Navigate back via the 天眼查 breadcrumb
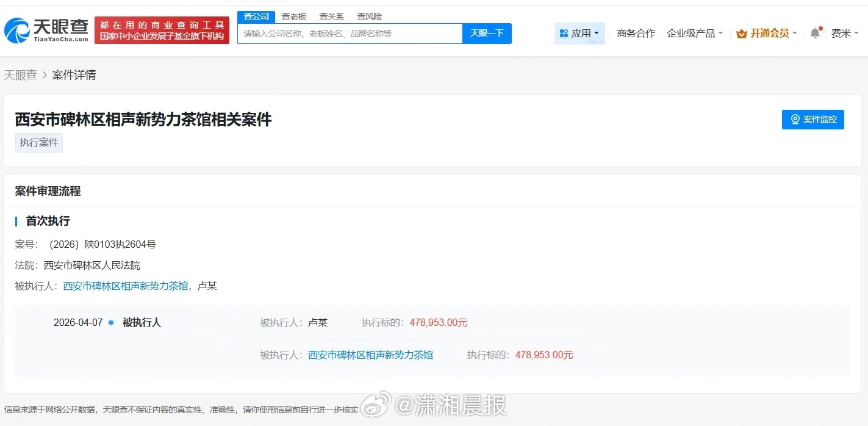 (20, 74)
